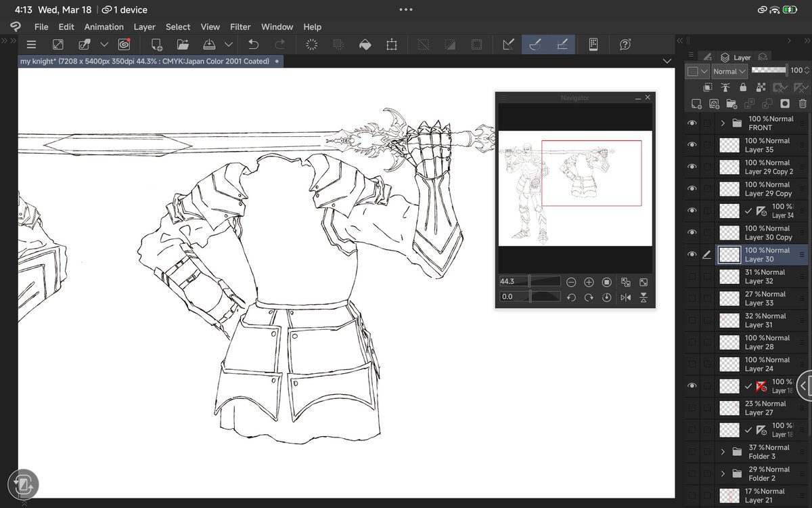This screenshot has height=508, width=812.
Task: Click the Delete Layer trash icon
Action: click(x=803, y=104)
